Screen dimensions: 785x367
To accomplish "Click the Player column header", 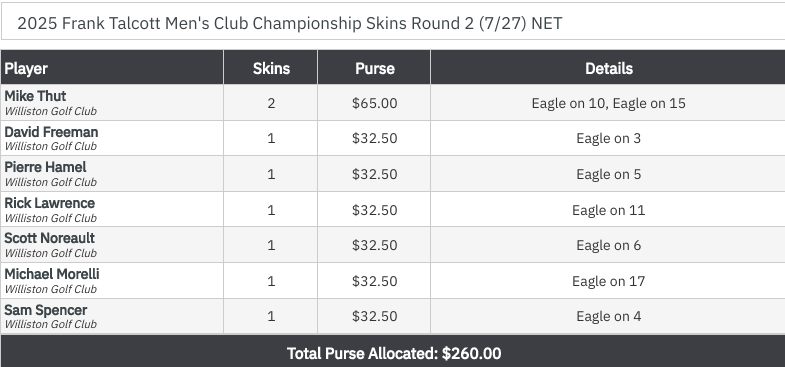I will pyautogui.click(x=26, y=68).
